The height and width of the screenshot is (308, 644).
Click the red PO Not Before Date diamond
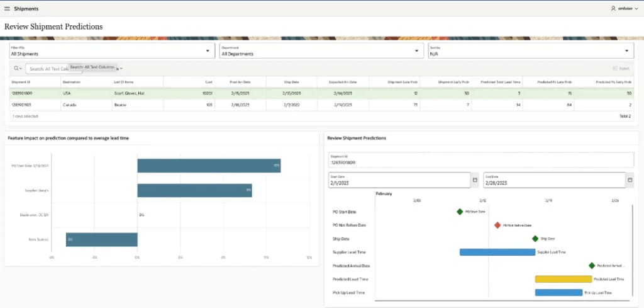497,225
